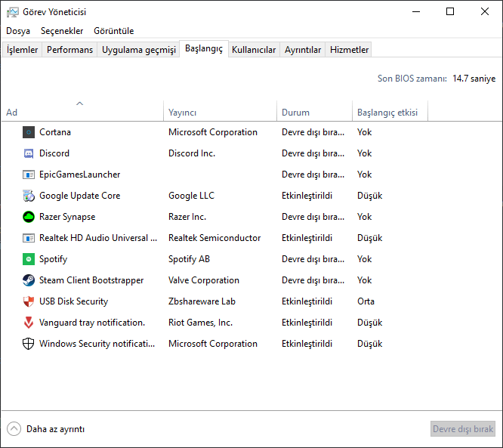This screenshot has width=503, height=448.
Task: Select Vanguard tray notification entry
Action: (x=92, y=323)
